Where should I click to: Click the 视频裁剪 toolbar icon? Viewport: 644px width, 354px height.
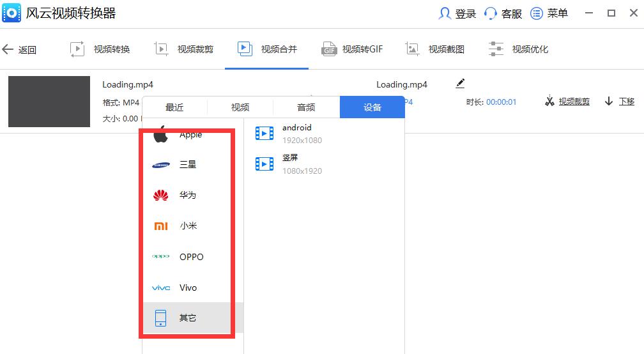161,49
